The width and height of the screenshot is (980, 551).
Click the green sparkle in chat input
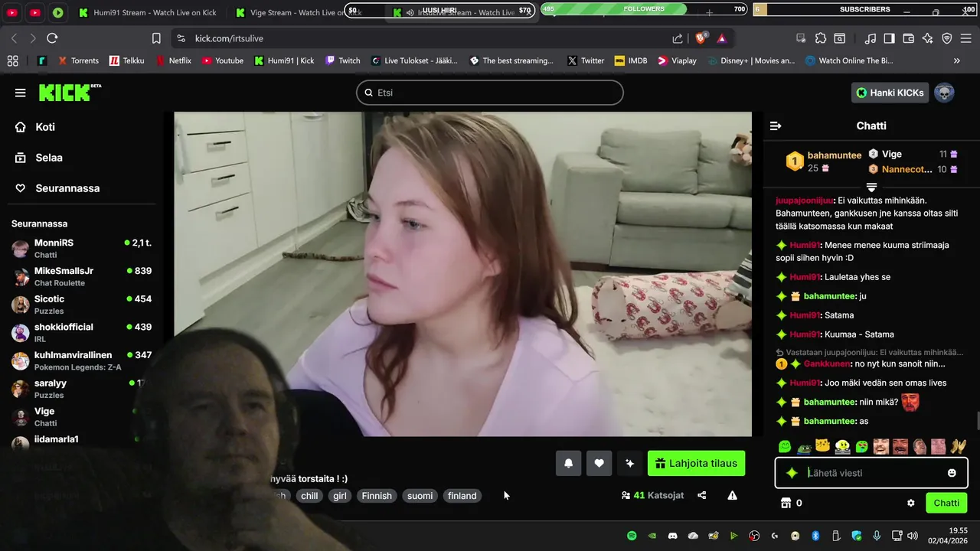coord(792,473)
